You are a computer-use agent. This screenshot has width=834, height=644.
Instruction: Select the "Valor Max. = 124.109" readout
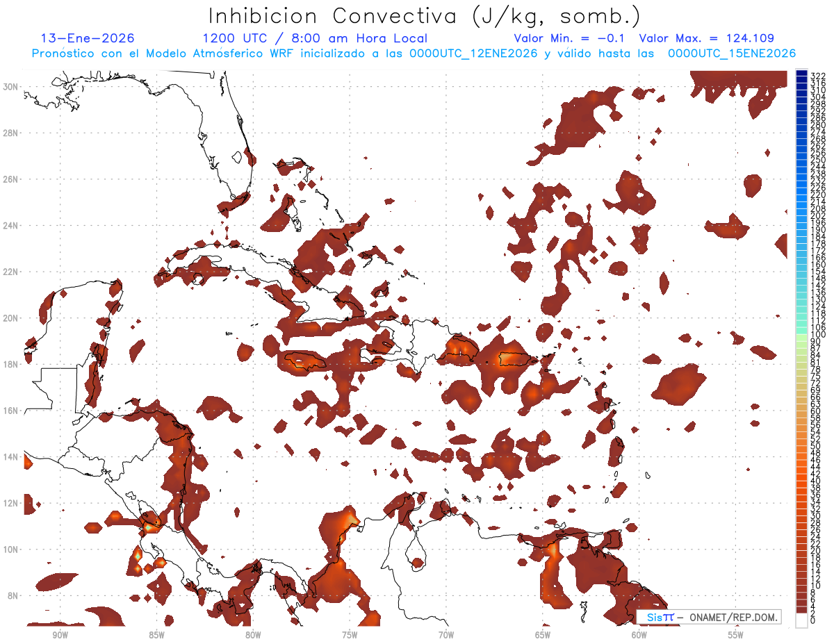point(706,38)
